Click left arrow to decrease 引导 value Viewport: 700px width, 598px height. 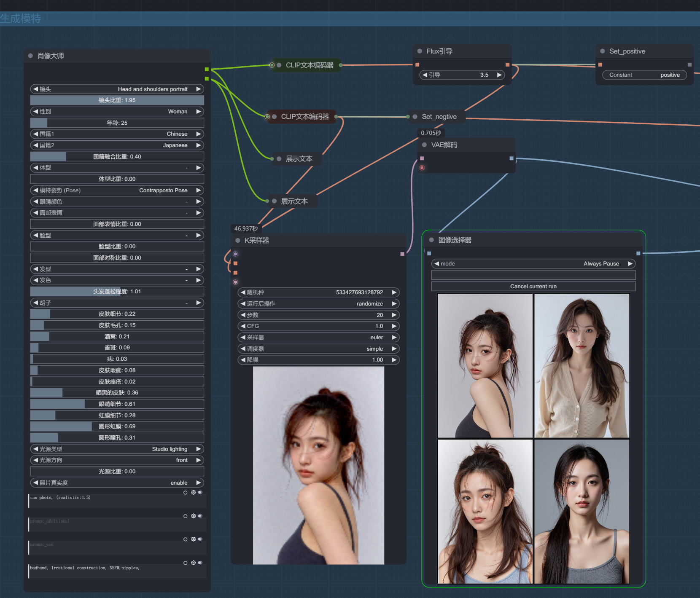coord(425,75)
